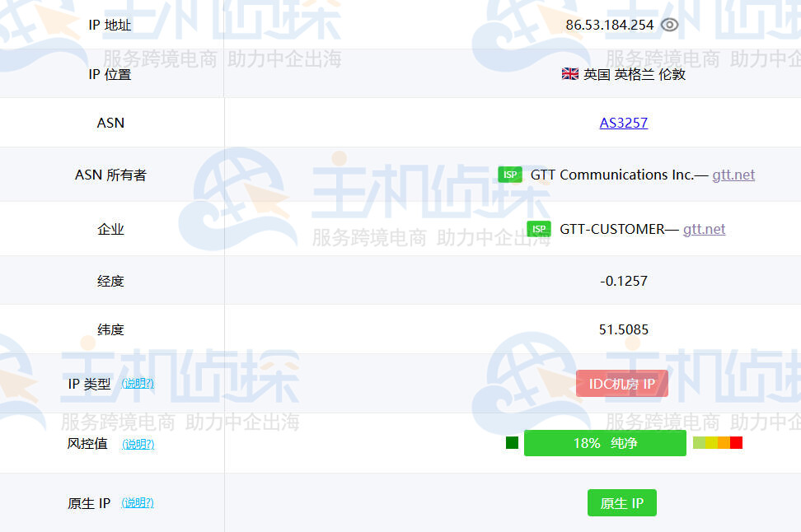801x532 pixels.
Task: Click the 18% 纯净 progress bar
Action: pyautogui.click(x=605, y=442)
